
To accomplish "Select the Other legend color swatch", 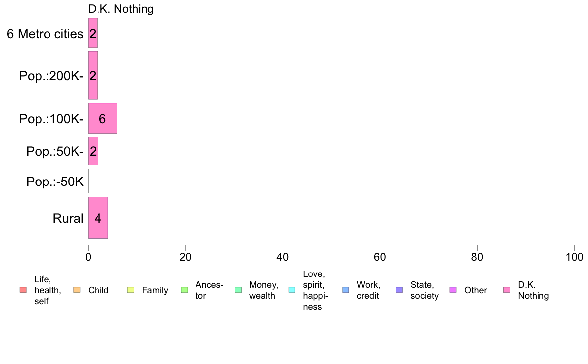I will (453, 290).
